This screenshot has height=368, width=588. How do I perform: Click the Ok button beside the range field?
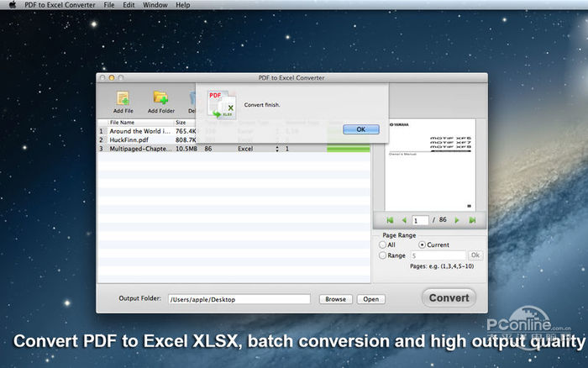pyautogui.click(x=475, y=255)
